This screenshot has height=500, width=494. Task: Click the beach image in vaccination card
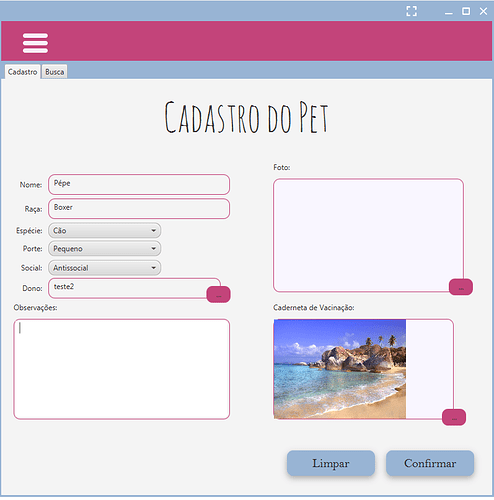340,369
